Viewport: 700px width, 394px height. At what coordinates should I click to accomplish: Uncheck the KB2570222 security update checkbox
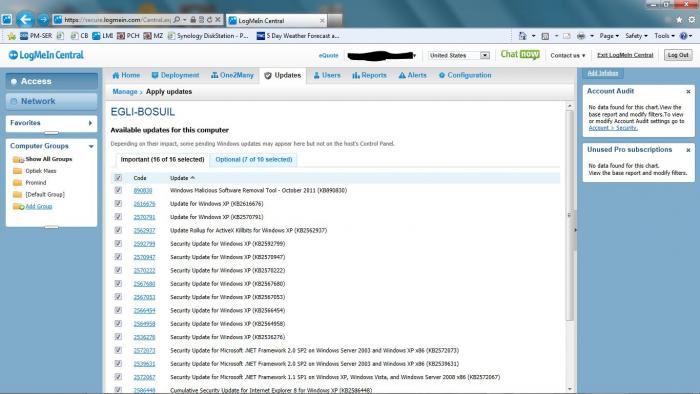tap(118, 270)
